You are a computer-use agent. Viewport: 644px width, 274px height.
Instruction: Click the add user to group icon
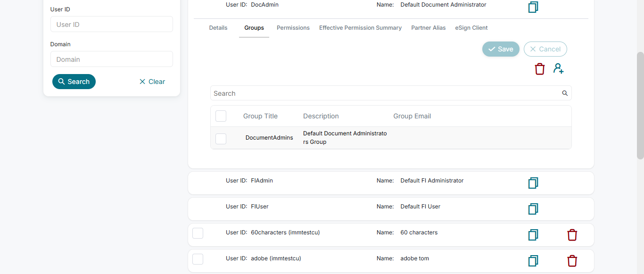[559, 69]
